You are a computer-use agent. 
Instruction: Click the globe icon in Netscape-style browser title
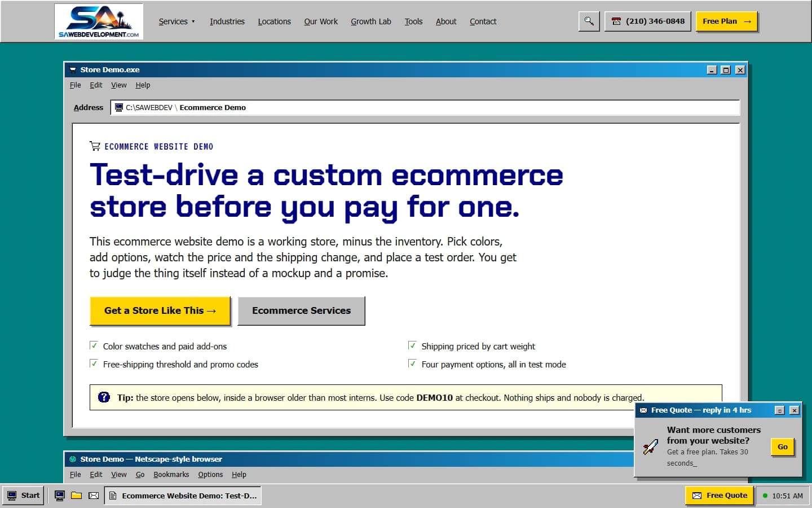pos(73,459)
